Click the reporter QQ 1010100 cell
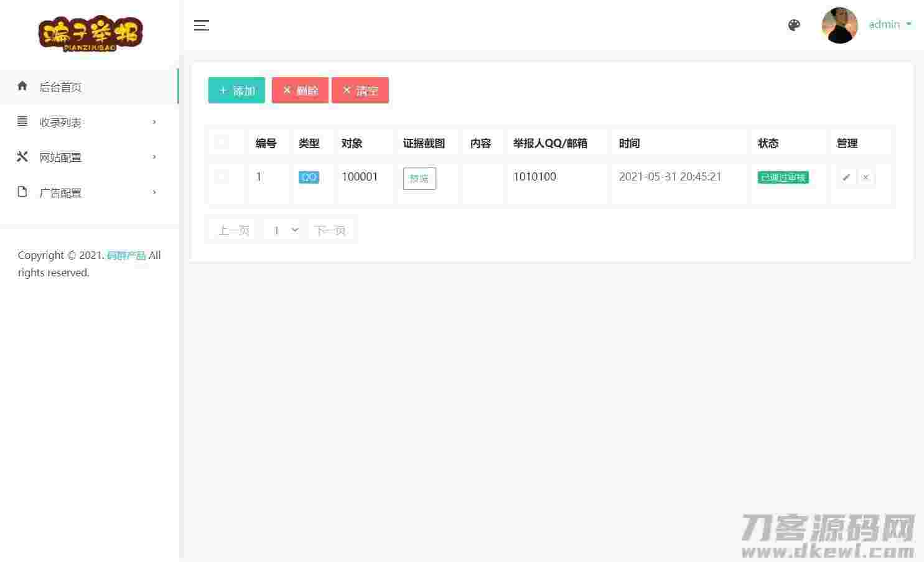 pyautogui.click(x=534, y=177)
